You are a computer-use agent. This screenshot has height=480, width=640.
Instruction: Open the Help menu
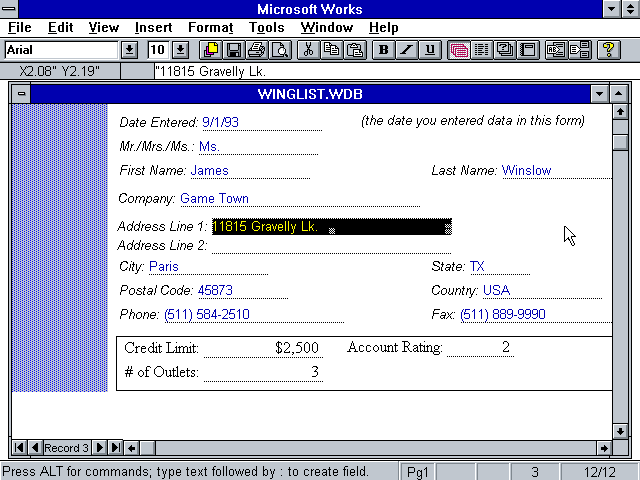coord(384,27)
